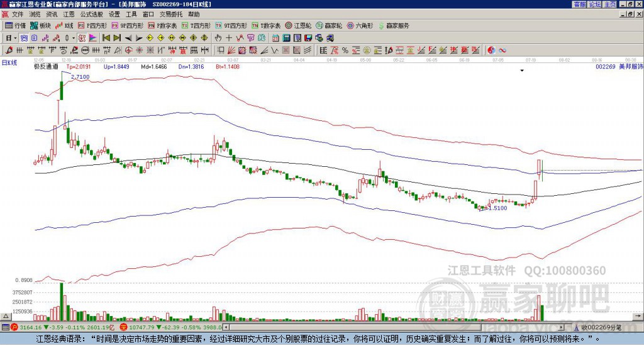
Task: Click the colored flag icon
Action: 93,38
